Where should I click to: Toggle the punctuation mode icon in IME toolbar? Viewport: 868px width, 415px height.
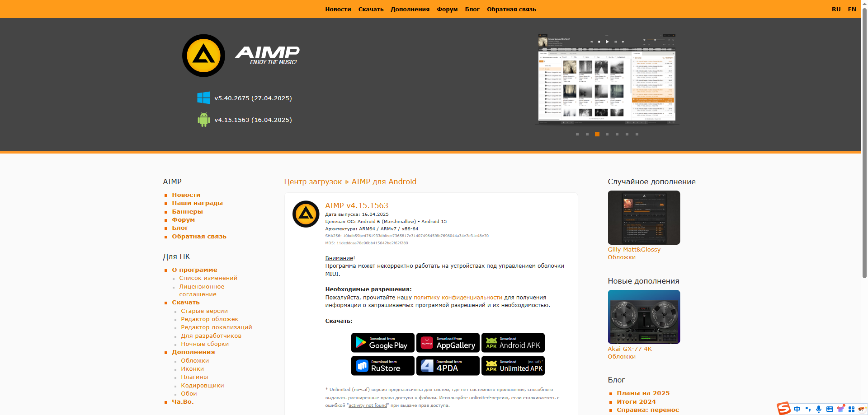point(808,409)
